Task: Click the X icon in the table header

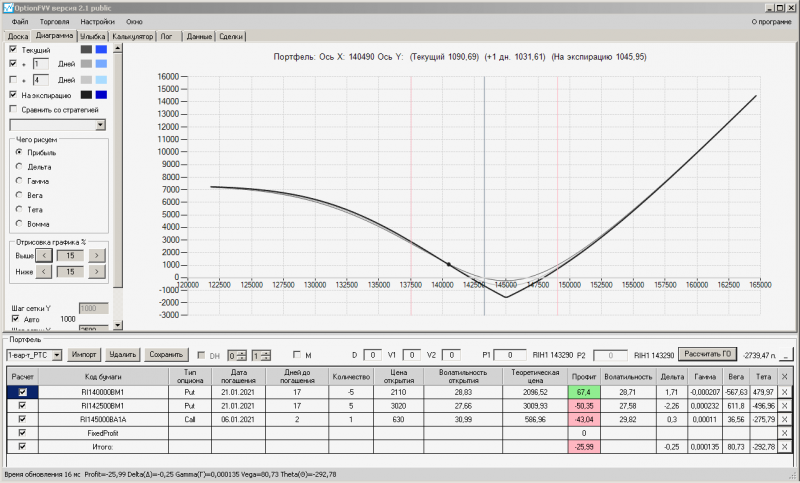Action: [784, 377]
